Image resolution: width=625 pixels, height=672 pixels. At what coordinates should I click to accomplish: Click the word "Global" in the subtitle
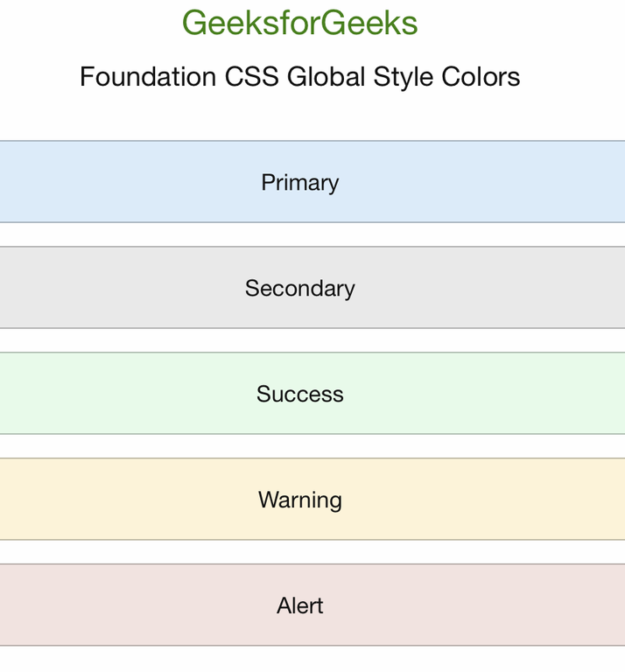pyautogui.click(x=327, y=77)
